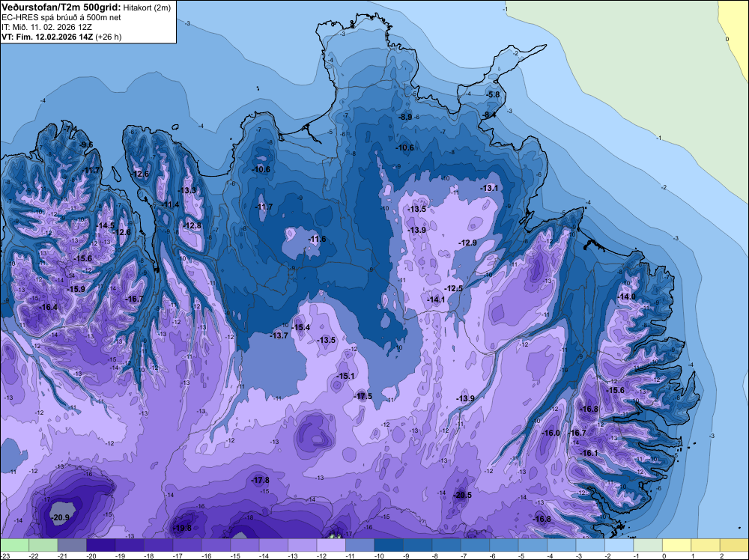Click the -13.3 temperature value

click(187, 190)
